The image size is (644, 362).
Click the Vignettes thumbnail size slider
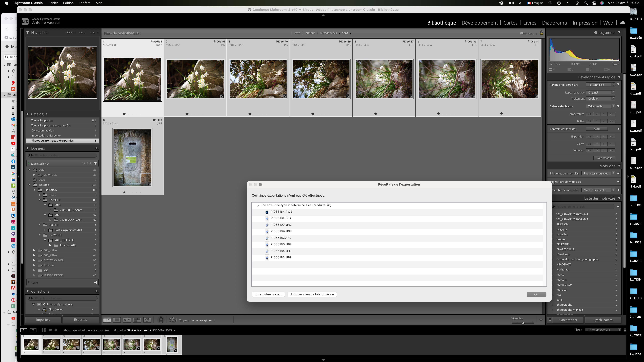(x=523, y=323)
